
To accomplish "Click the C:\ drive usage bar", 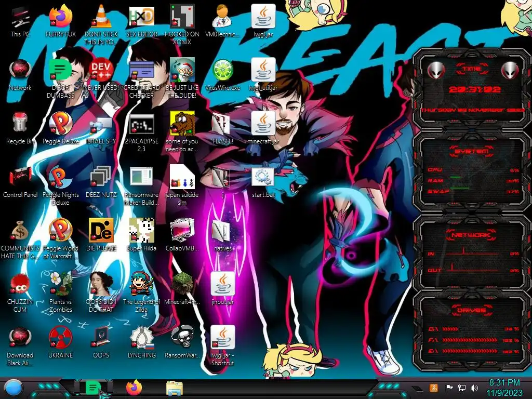I will click(x=450, y=329).
